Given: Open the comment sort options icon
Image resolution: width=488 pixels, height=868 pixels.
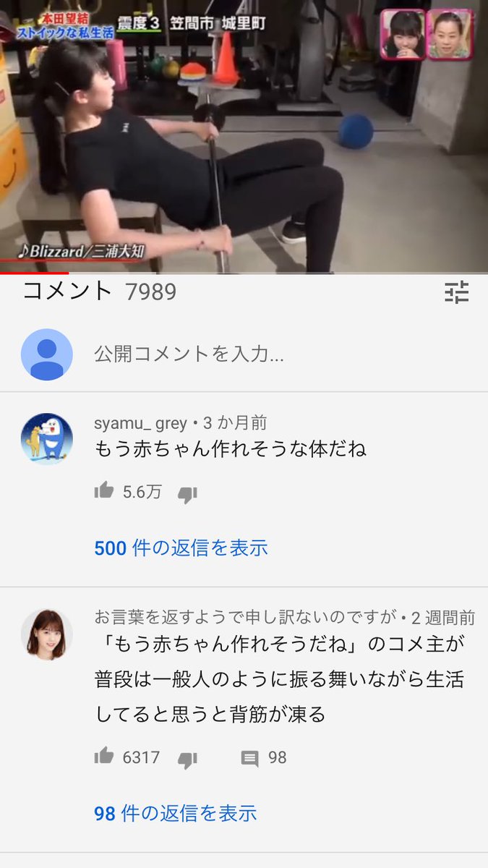Looking at the screenshot, I should pos(456,292).
